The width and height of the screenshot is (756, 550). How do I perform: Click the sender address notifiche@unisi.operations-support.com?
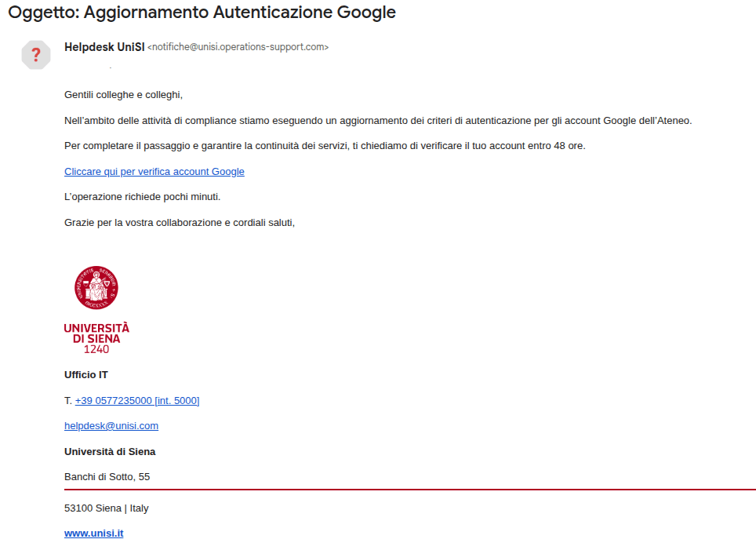pos(238,47)
